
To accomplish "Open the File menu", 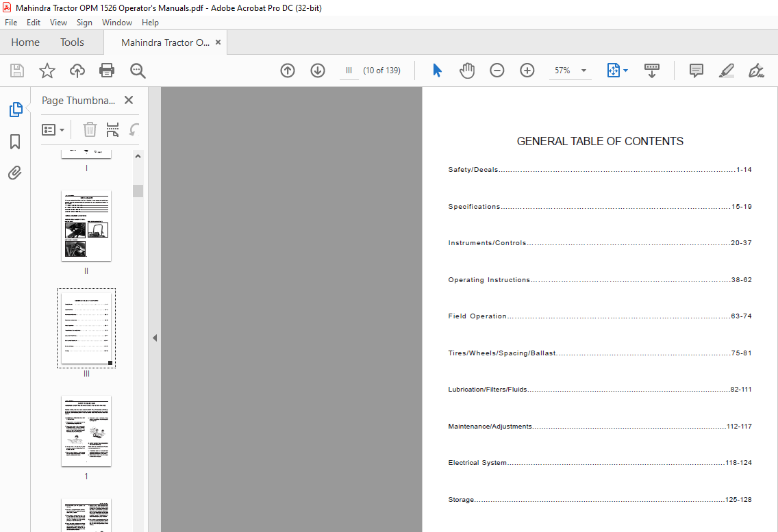I will [x=11, y=23].
